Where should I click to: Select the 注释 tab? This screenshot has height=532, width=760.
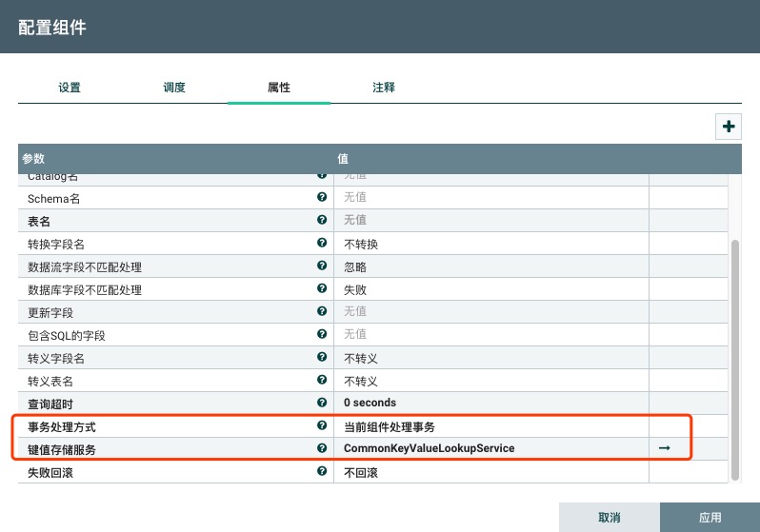click(383, 88)
